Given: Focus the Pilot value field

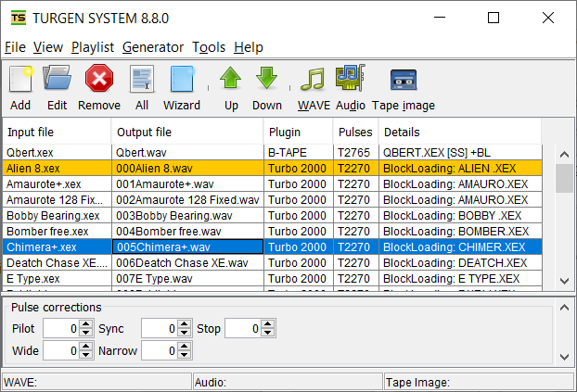Looking at the screenshot, I should [62, 328].
